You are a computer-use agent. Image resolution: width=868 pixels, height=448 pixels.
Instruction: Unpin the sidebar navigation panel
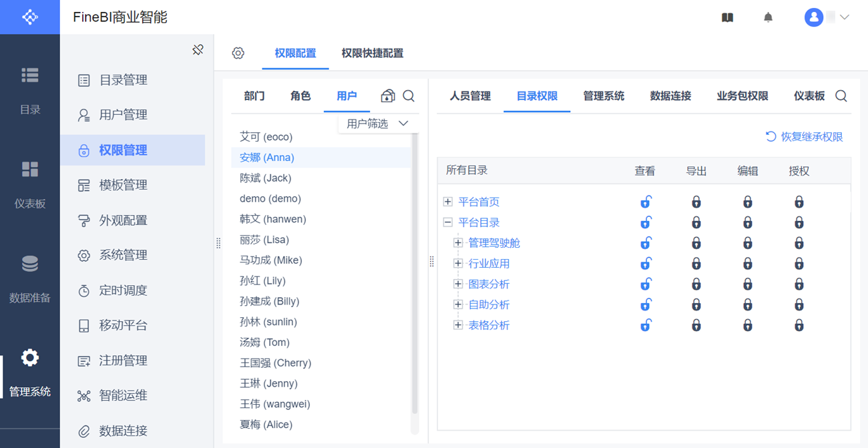198,50
